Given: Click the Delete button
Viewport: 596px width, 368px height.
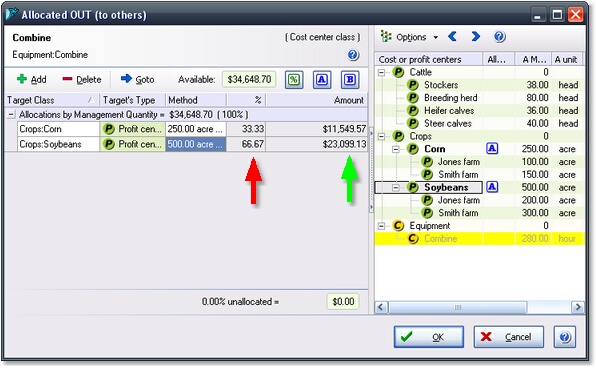Looking at the screenshot, I should pyautogui.click(x=82, y=79).
